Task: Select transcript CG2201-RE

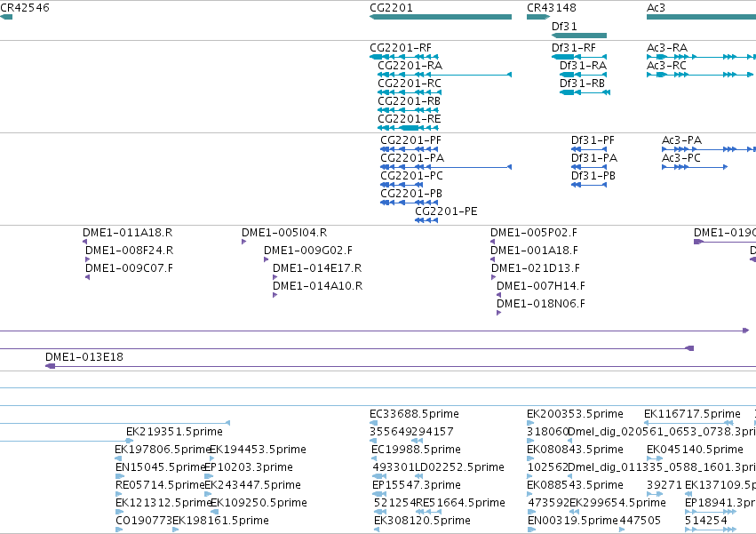Action: click(x=408, y=128)
